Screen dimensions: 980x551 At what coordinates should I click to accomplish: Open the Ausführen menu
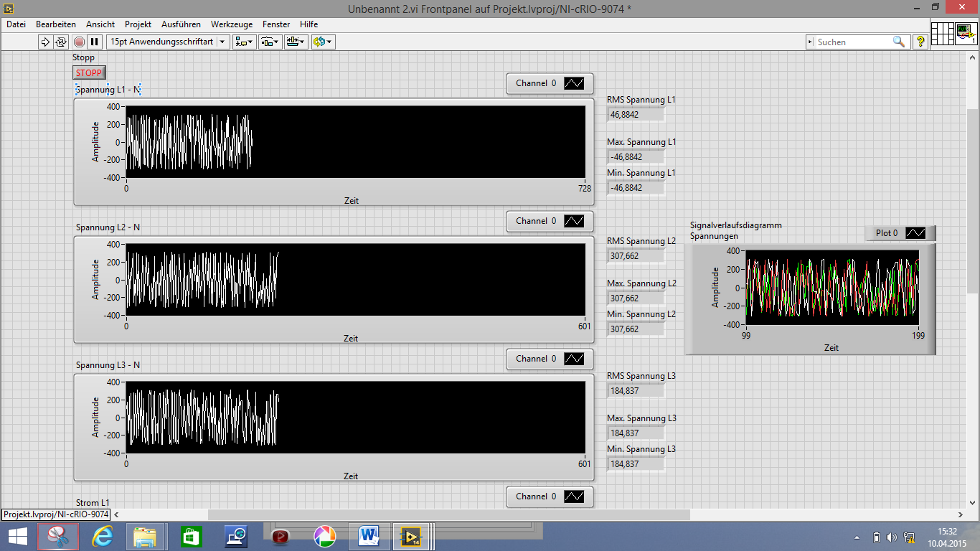pos(181,24)
